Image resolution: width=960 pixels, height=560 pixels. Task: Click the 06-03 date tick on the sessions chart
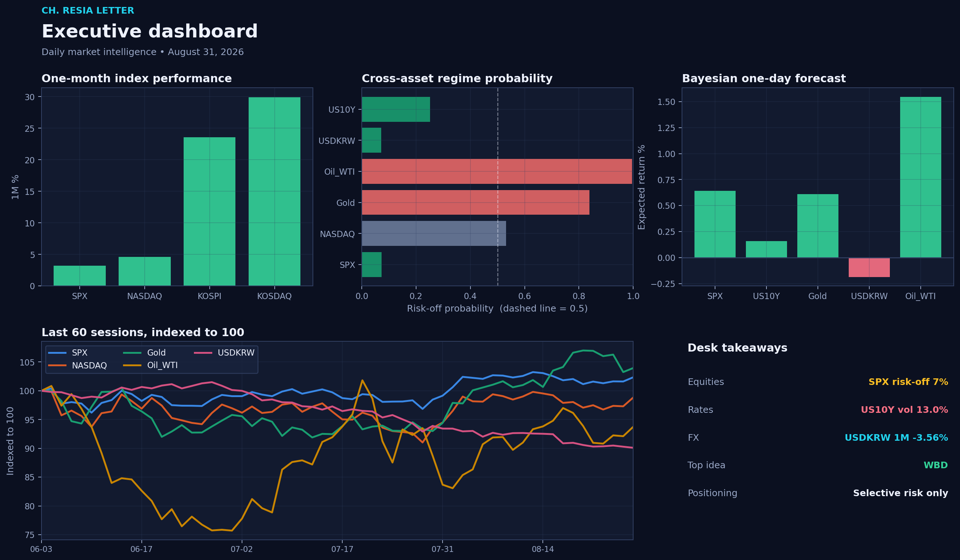[41, 549]
